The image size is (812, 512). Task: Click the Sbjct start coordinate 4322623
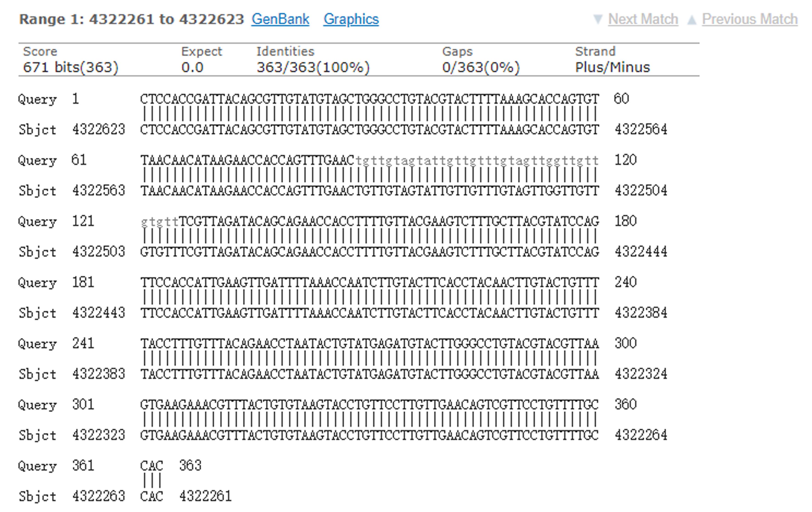(x=99, y=129)
